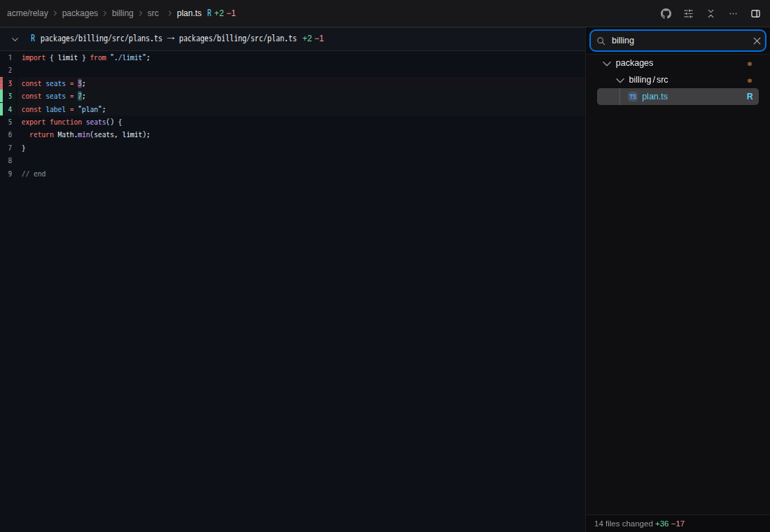
Task: Clear the billing search filter
Action: tap(757, 41)
